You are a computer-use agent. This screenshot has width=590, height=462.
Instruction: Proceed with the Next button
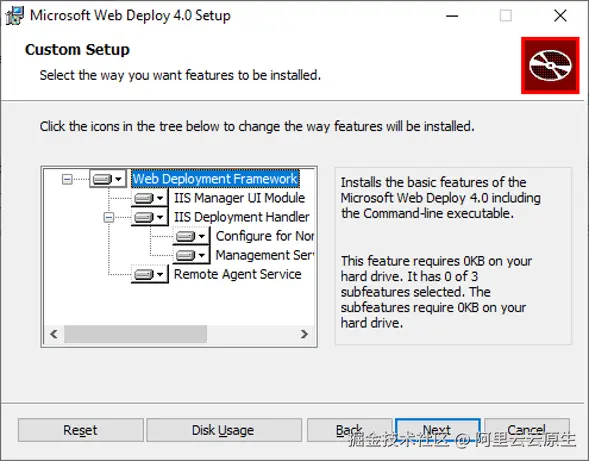pos(438,430)
